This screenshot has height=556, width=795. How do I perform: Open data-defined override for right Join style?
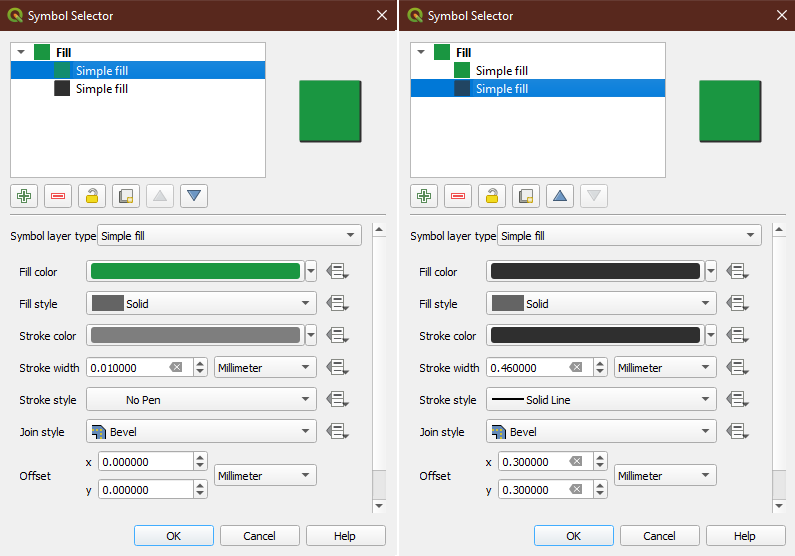tap(737, 431)
